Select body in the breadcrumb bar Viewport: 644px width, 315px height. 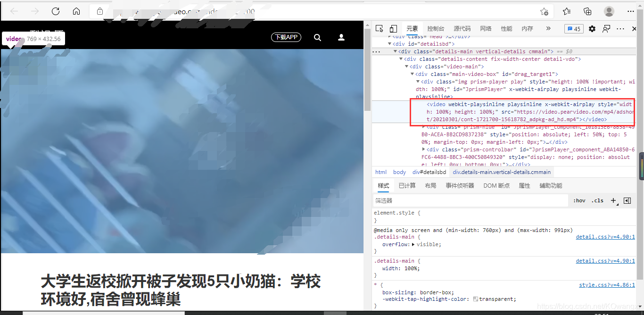[x=399, y=172]
